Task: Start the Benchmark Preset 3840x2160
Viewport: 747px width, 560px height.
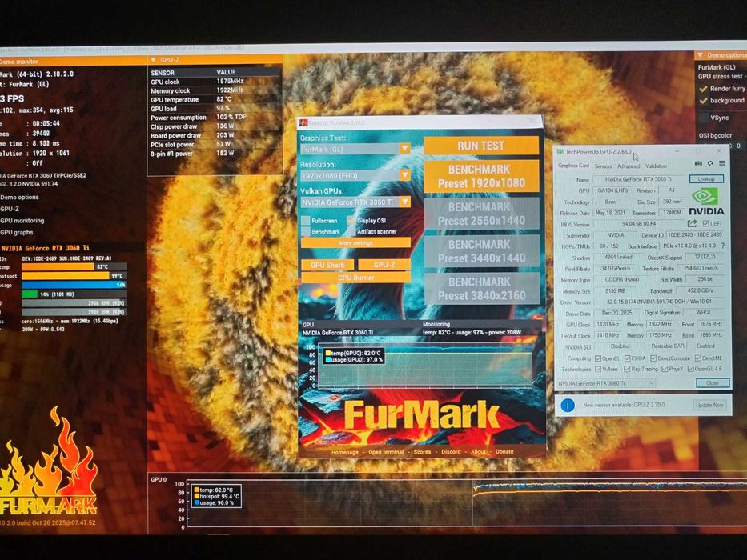Action: tap(481, 289)
